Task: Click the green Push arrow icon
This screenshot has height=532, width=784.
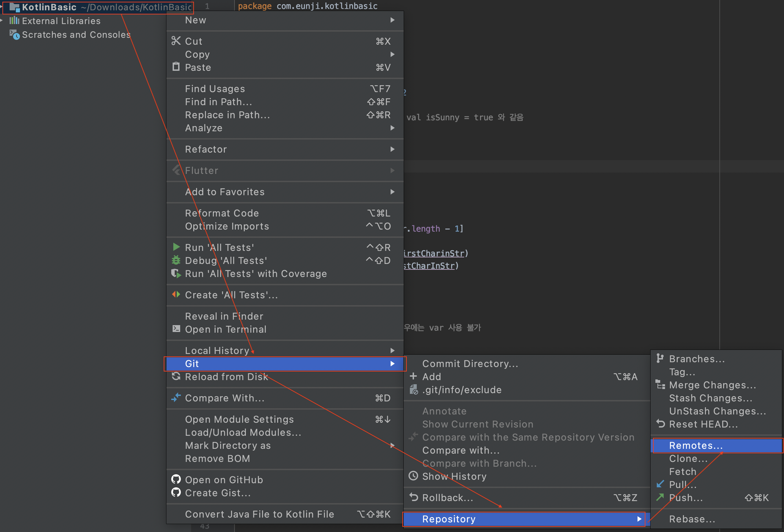Action: [660, 497]
